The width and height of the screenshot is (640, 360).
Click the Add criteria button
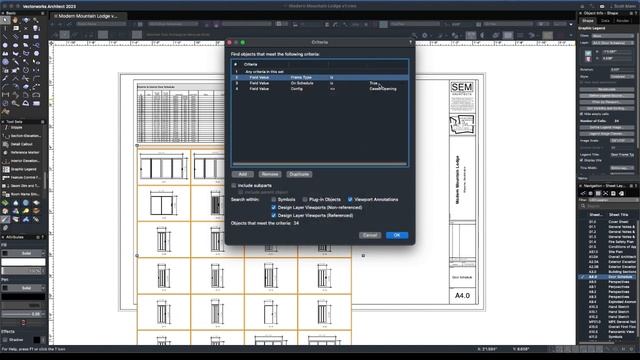click(x=242, y=174)
